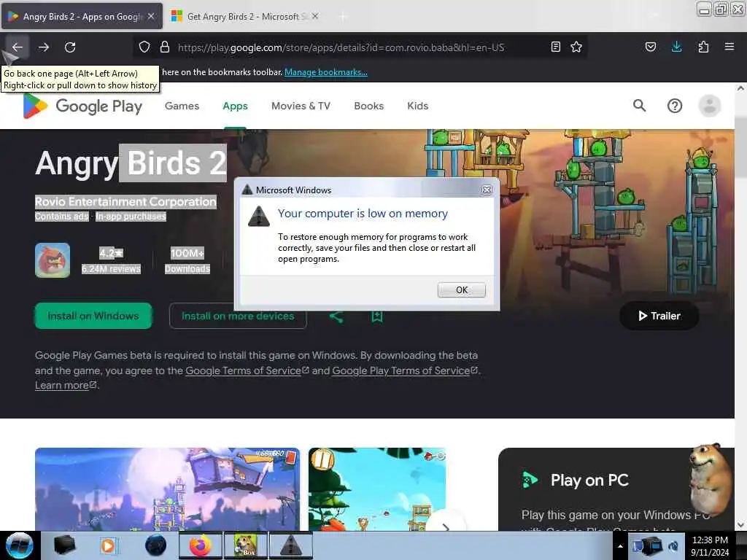
Task: Bookmark this page with star icon
Action: tap(576, 47)
